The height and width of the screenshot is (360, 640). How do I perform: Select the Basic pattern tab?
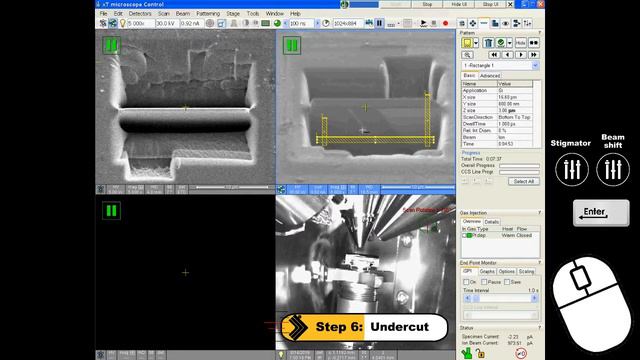click(469, 76)
